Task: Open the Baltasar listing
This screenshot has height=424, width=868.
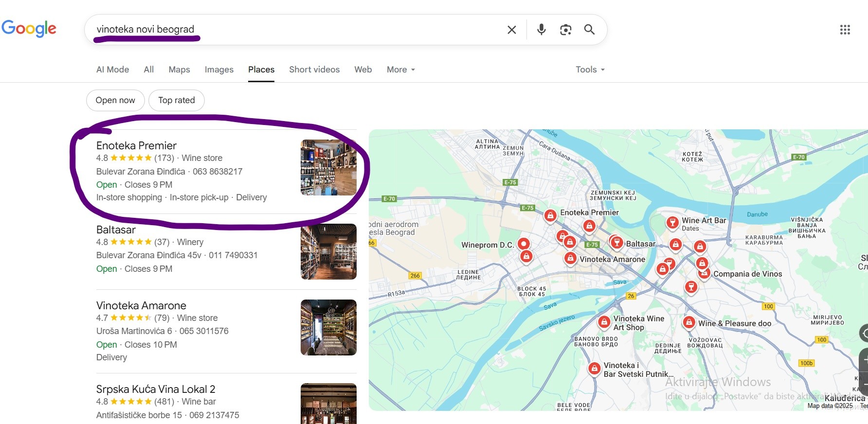Action: pos(116,230)
